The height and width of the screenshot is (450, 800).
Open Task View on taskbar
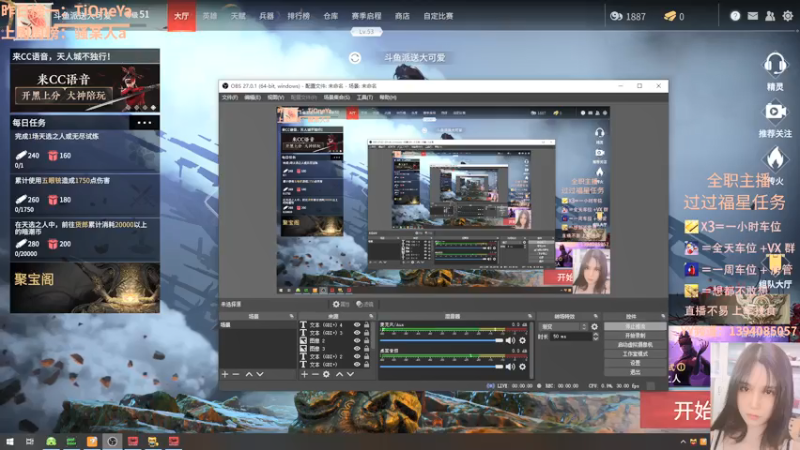click(x=30, y=441)
